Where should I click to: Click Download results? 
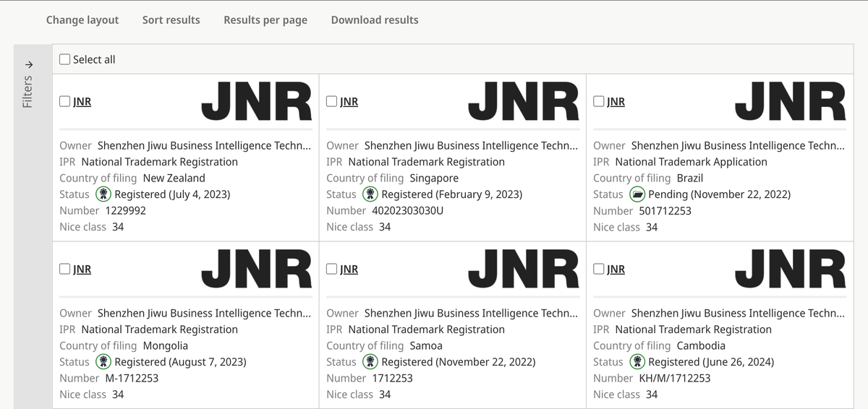(375, 20)
